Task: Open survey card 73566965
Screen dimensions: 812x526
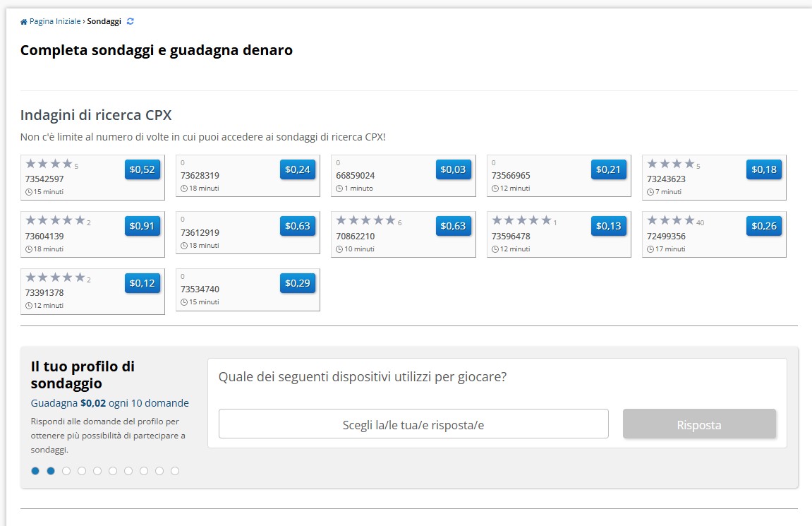Action: (559, 176)
